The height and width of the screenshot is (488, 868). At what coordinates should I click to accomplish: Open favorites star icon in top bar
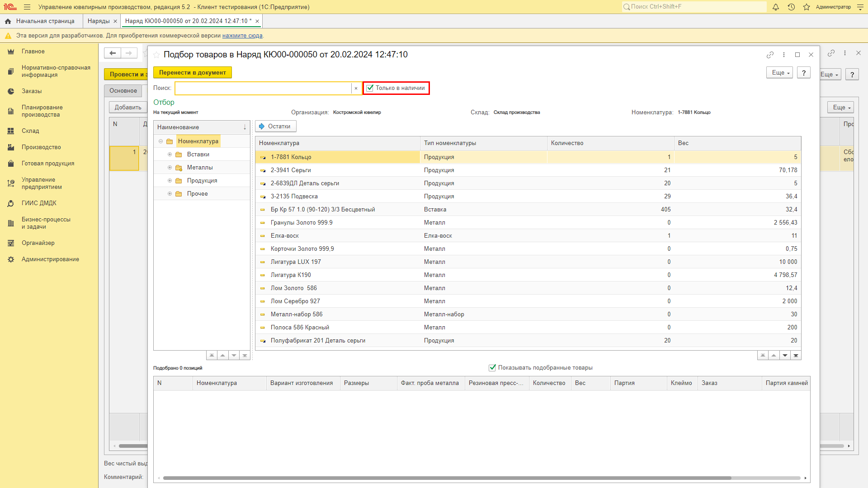(x=807, y=7)
